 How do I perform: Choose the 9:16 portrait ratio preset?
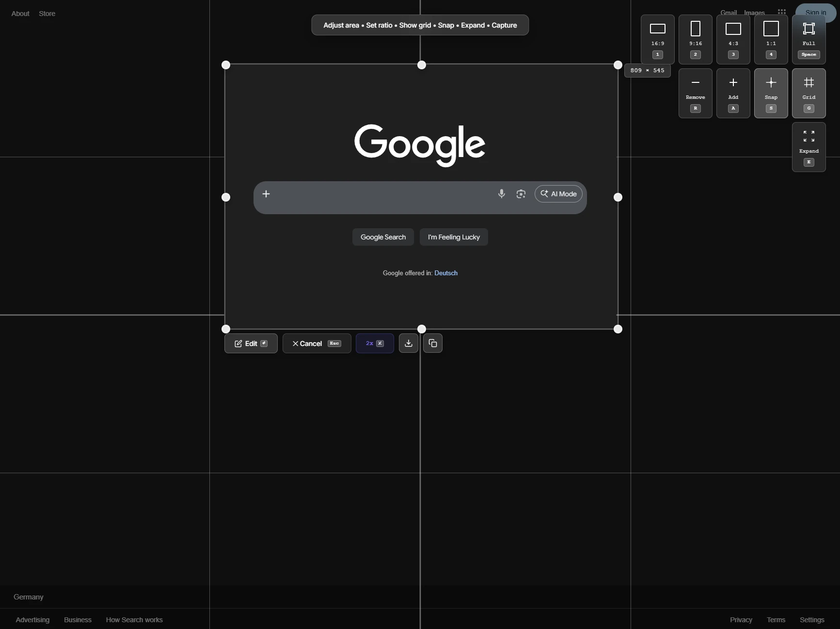[695, 39]
